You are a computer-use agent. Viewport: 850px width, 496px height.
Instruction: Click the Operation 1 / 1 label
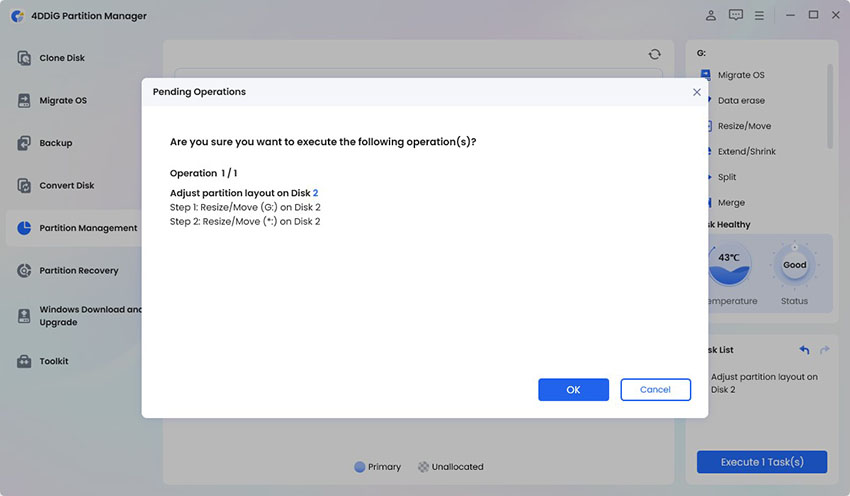tap(203, 173)
